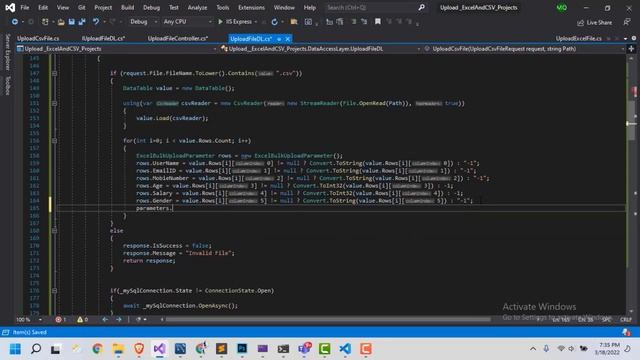Open the Extensions menu
640x360 pixels.
pyautogui.click(x=251, y=7)
